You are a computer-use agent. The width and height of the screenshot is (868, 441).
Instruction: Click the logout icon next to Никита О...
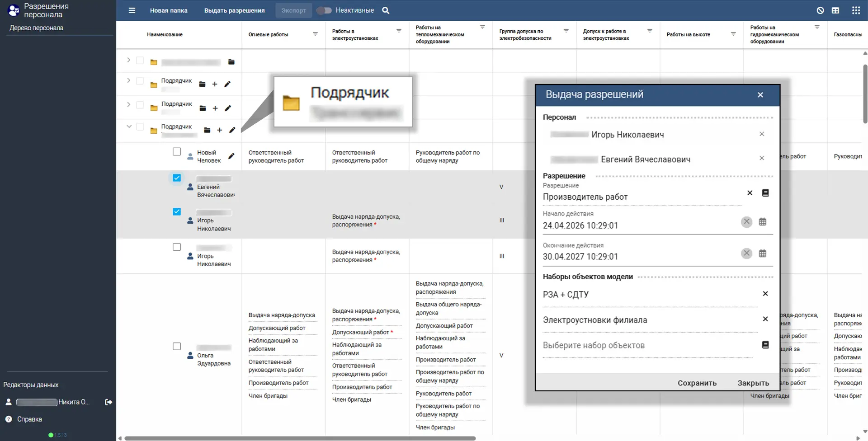[108, 402]
